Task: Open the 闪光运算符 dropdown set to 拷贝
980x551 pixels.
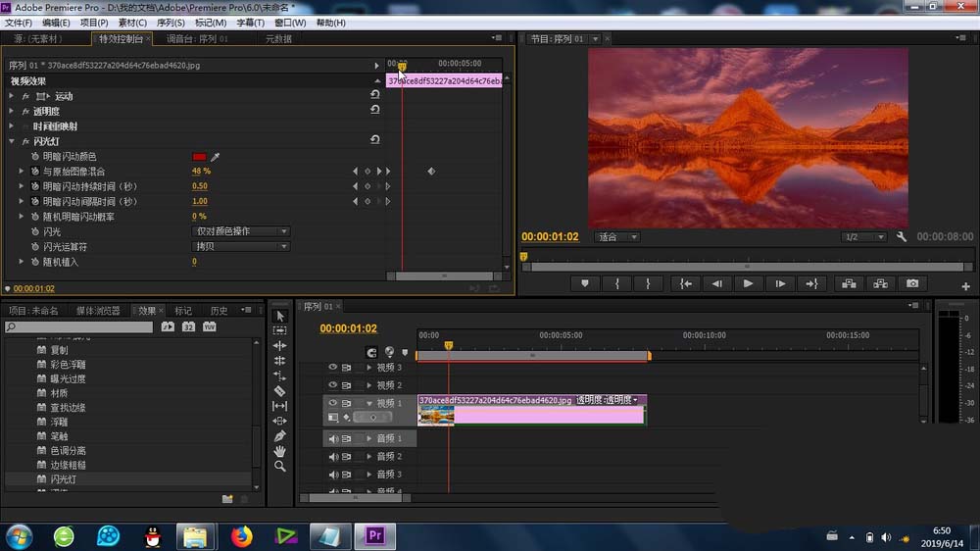Action: coord(240,246)
